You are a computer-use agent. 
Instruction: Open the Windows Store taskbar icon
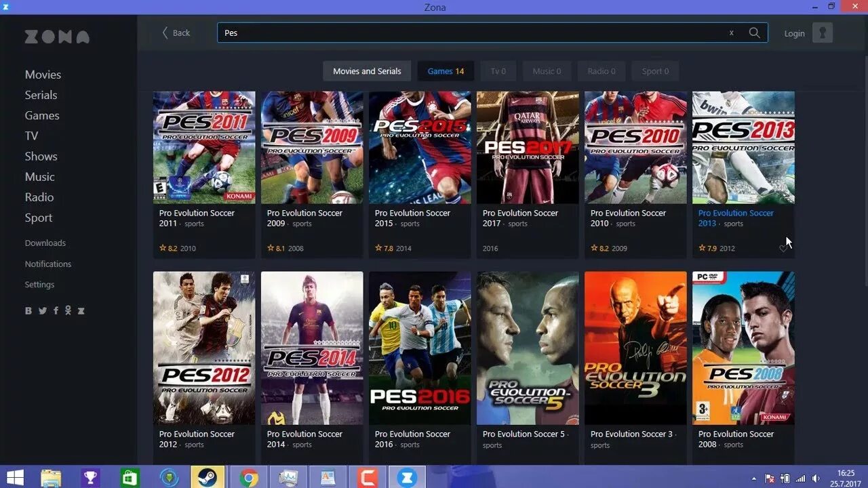(x=130, y=478)
